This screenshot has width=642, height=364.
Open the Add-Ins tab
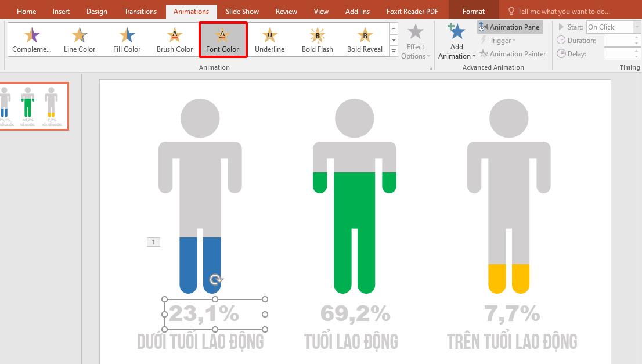click(358, 12)
